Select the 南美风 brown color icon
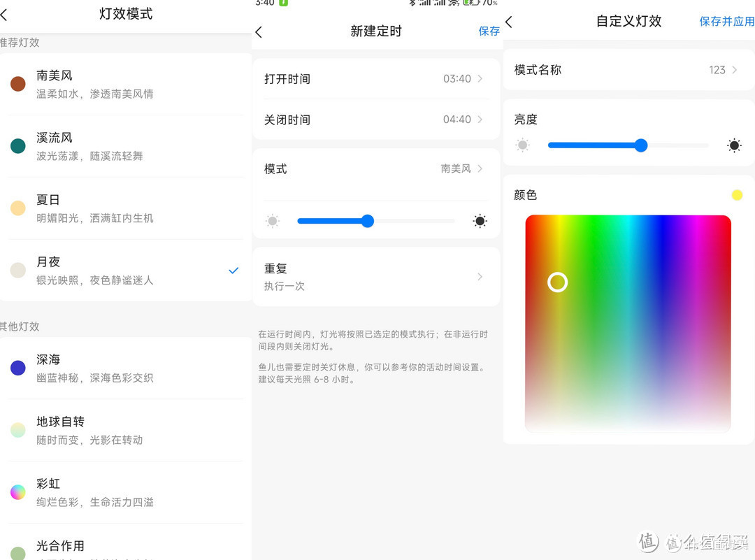This screenshot has height=560, width=755. tap(17, 83)
